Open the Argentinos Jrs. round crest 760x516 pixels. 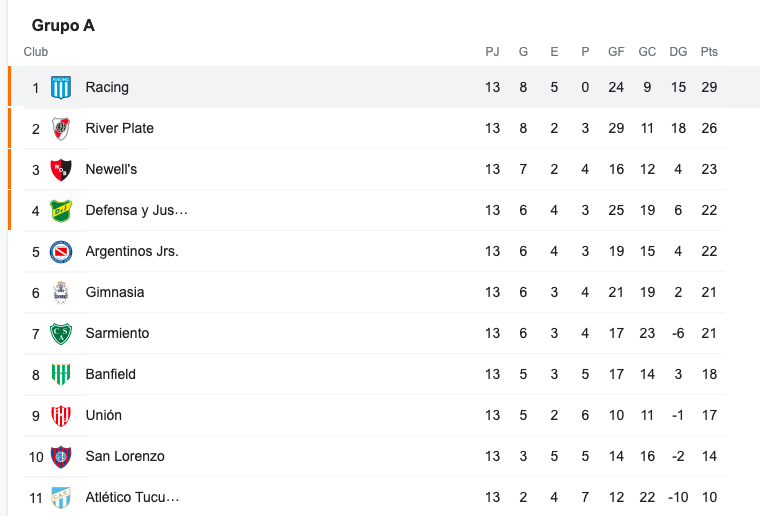(61, 251)
